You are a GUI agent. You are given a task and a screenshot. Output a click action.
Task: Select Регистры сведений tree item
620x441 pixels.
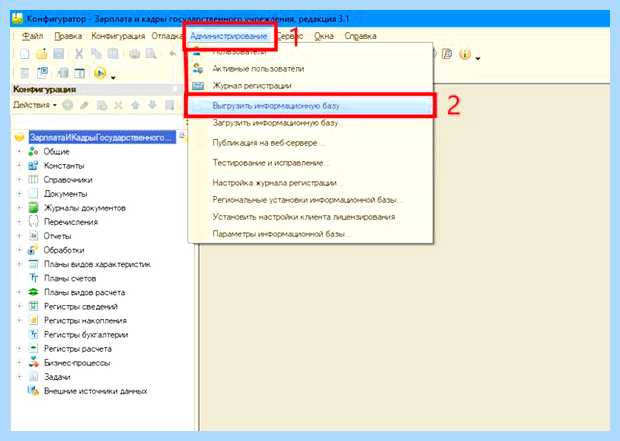pyautogui.click(x=81, y=307)
